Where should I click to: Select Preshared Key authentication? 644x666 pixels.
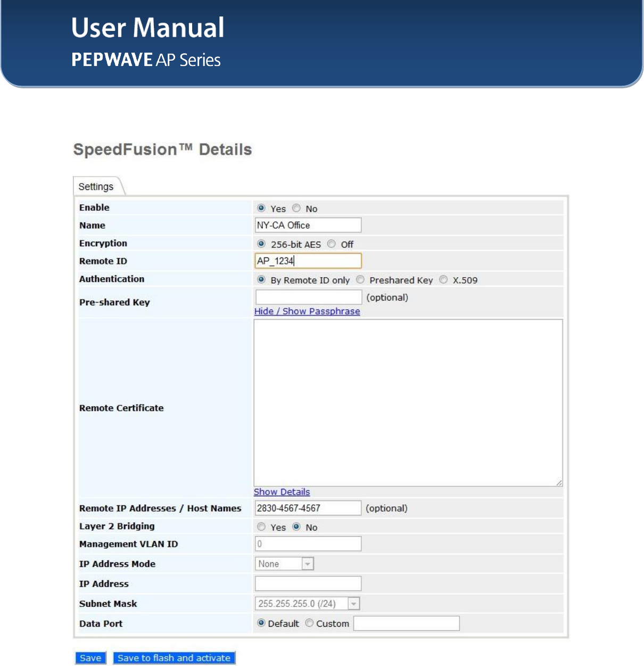coord(360,279)
